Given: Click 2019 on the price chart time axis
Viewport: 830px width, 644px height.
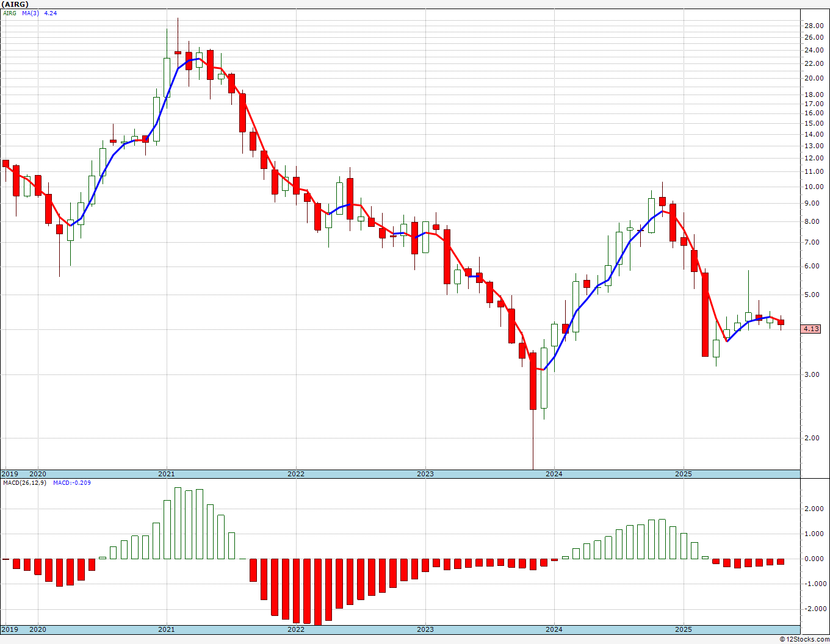Looking at the screenshot, I should point(9,474).
